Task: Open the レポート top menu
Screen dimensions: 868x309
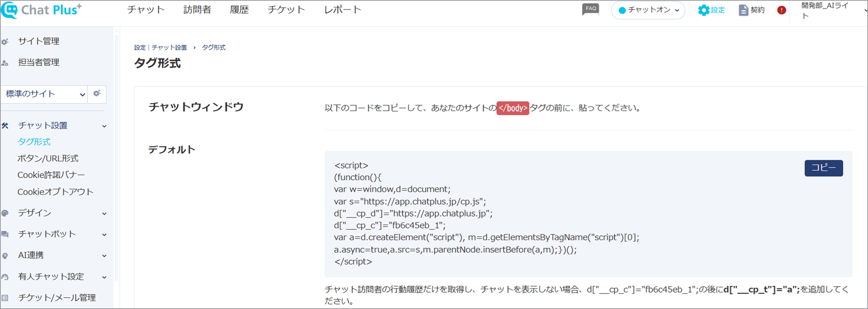Action: (343, 10)
